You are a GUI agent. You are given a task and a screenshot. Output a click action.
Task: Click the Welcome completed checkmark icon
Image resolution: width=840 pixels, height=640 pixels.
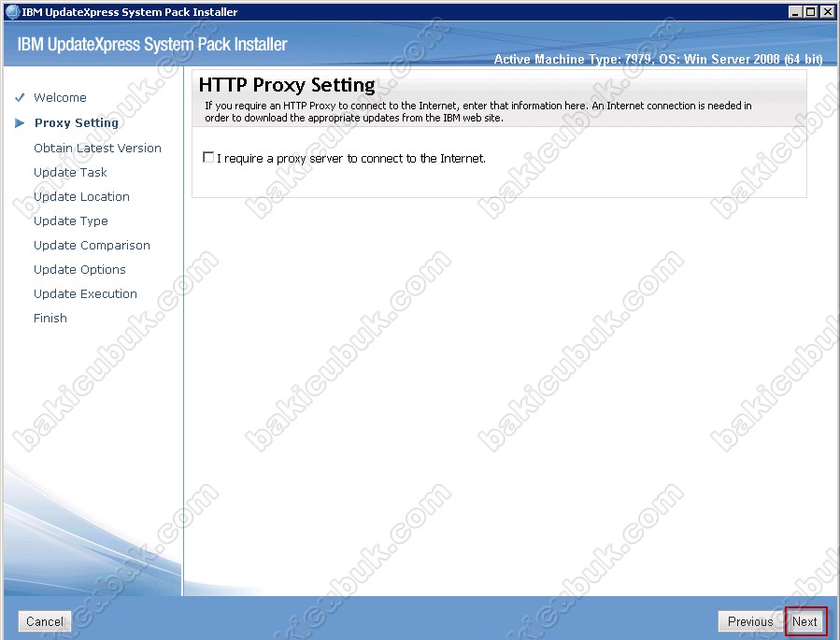pyautogui.click(x=20, y=97)
